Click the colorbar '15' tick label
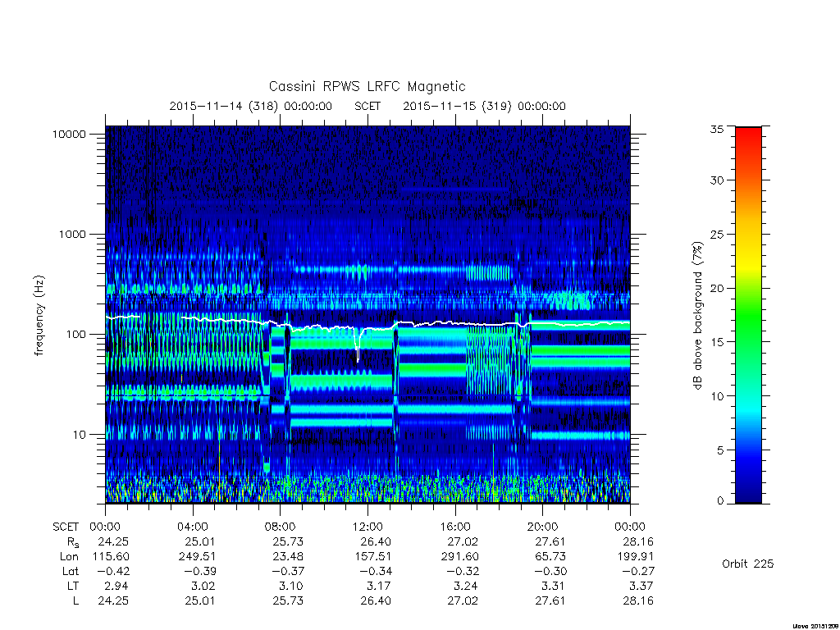Image resolution: width=840 pixels, height=630 pixels. point(717,342)
